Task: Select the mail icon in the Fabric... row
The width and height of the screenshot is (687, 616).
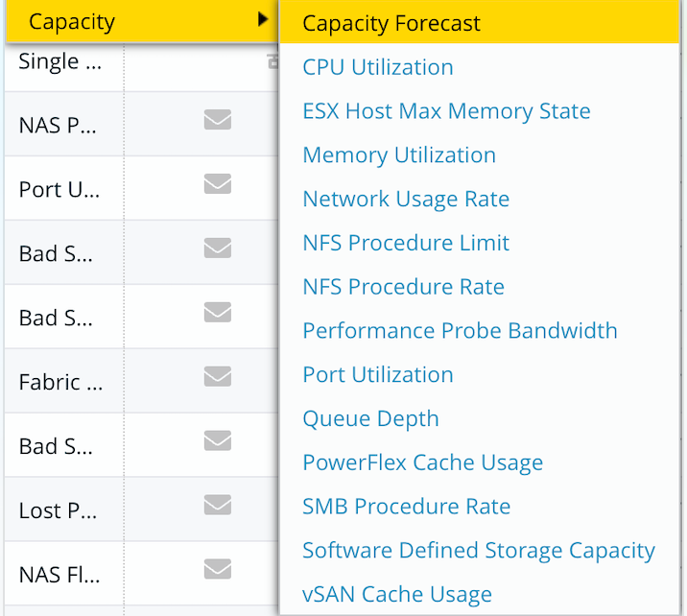Action: click(x=218, y=376)
